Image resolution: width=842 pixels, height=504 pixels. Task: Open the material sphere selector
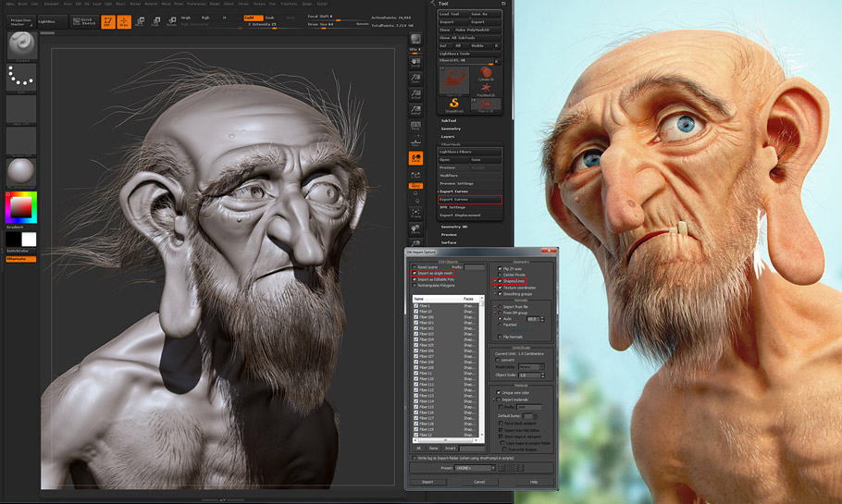coord(20,172)
